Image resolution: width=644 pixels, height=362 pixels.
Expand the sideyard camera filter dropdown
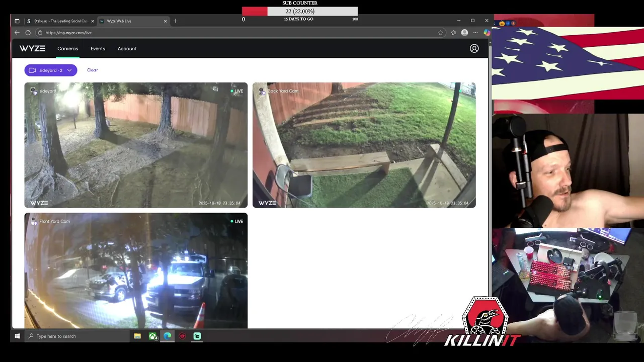click(x=51, y=70)
